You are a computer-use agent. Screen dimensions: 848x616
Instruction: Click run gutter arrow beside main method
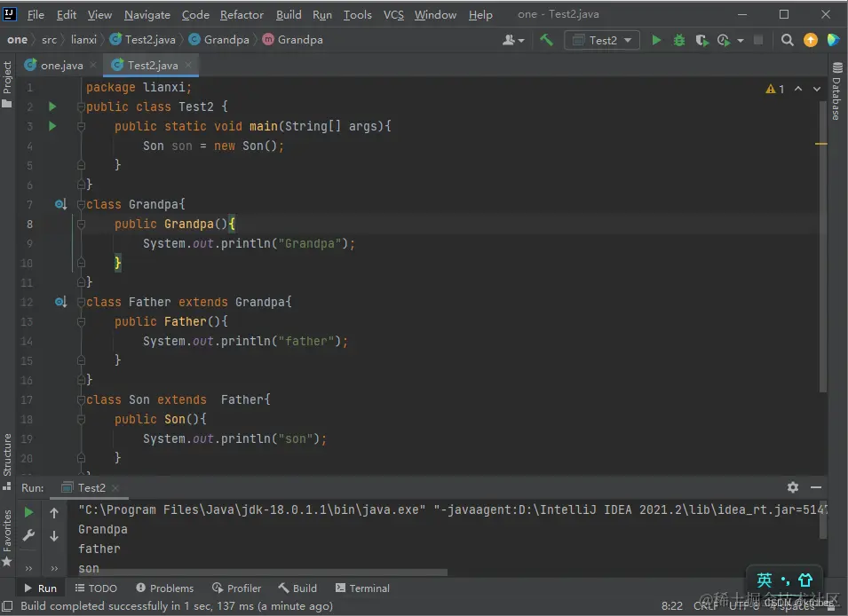coord(52,126)
